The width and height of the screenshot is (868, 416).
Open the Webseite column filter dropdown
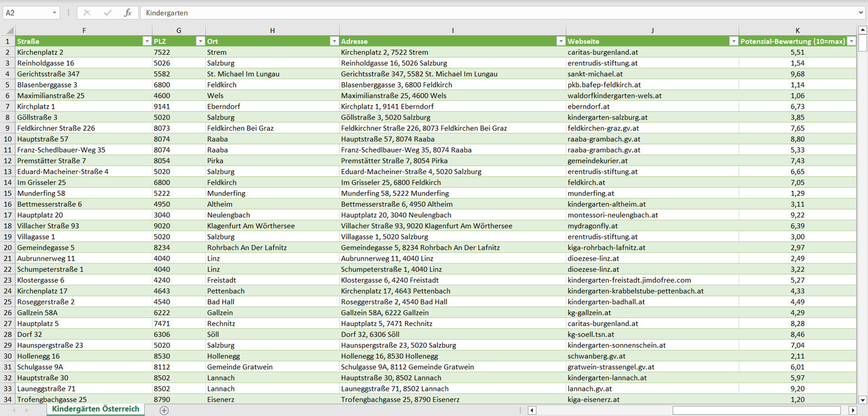pos(733,41)
